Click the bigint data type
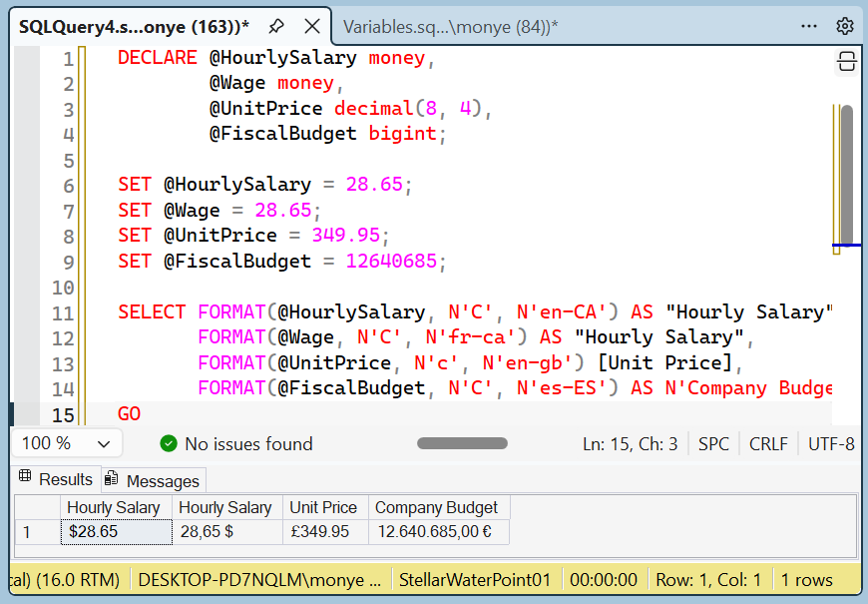868x604 pixels. (x=402, y=134)
